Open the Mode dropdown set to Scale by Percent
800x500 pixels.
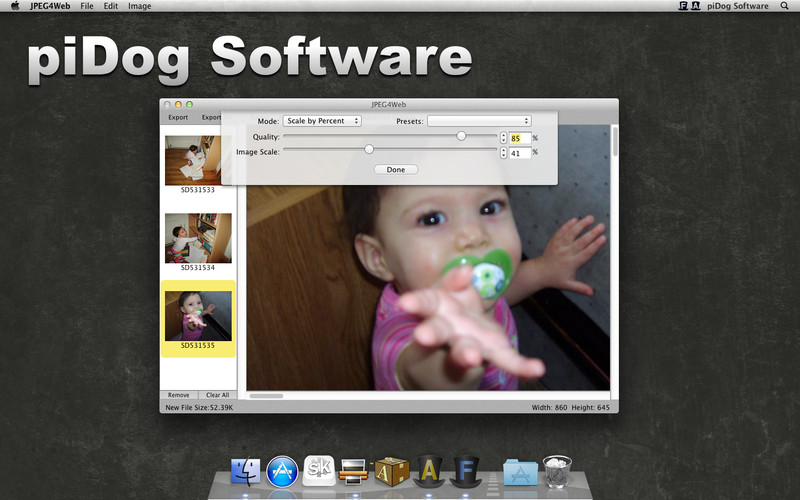coord(321,121)
